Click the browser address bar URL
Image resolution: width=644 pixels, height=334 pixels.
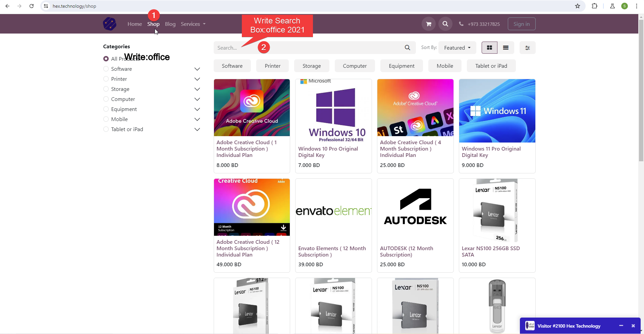point(74,6)
